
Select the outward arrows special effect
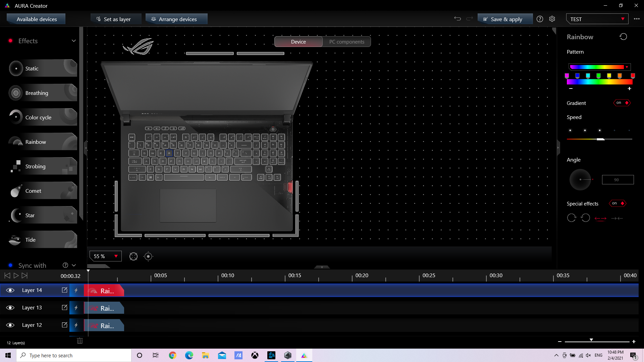point(600,219)
